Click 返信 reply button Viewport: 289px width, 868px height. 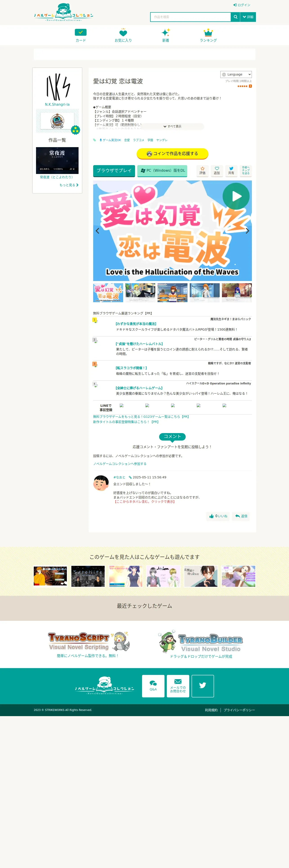click(x=241, y=516)
